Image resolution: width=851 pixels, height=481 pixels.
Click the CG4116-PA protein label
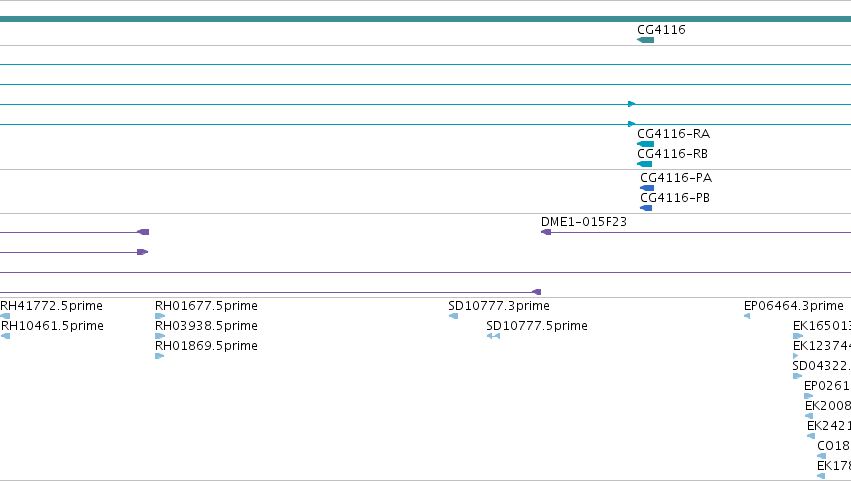676,178
